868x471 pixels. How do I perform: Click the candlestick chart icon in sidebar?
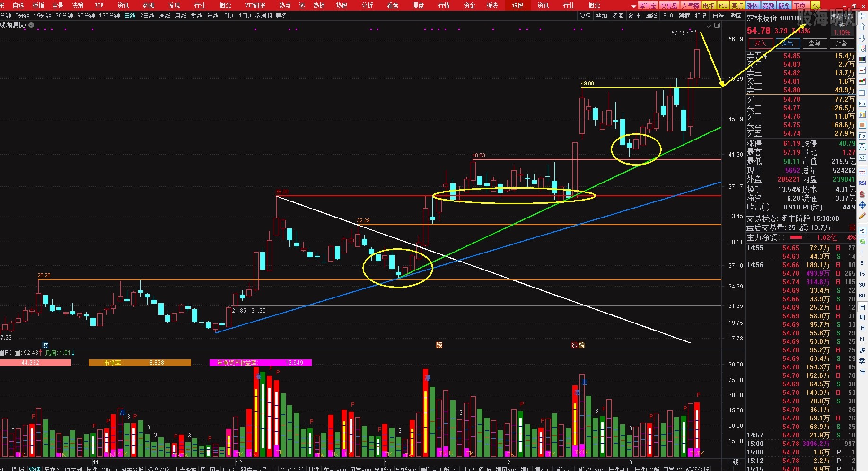point(862,81)
